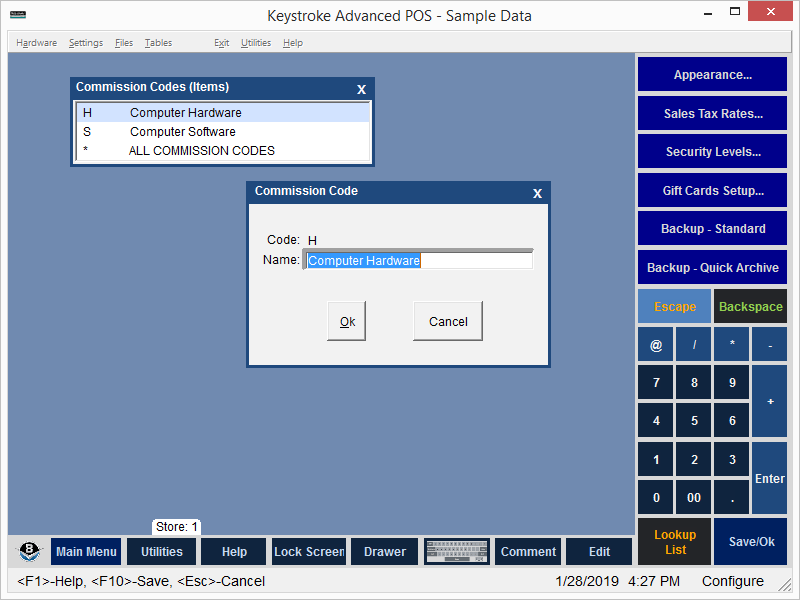Close the Commission Code dialog with X
Screen dimensions: 800x600
537,193
